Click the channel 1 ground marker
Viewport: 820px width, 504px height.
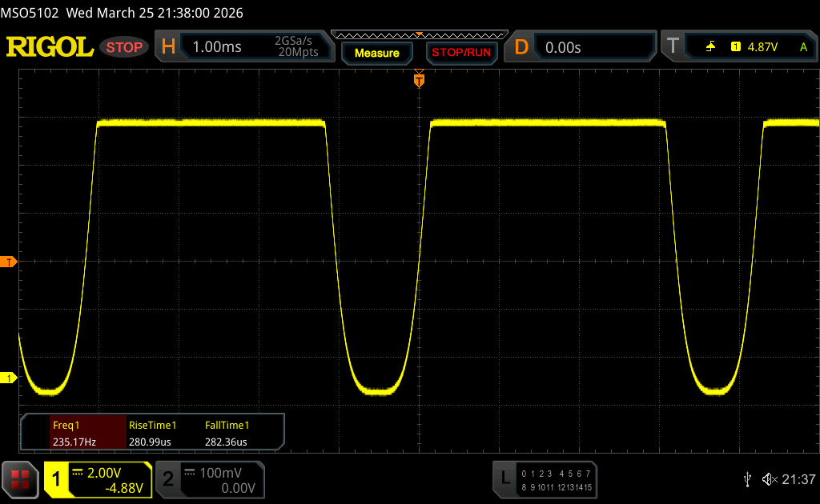pyautogui.click(x=9, y=378)
